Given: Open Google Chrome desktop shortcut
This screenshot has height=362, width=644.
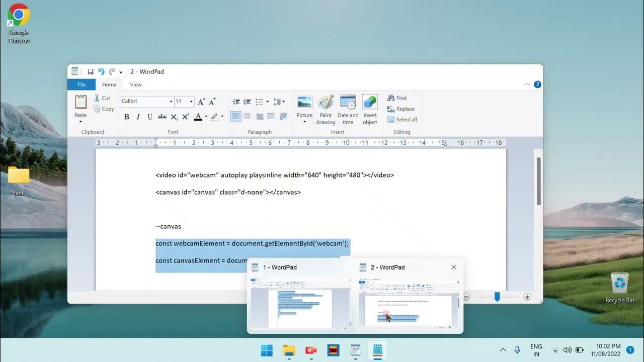Looking at the screenshot, I should pos(19,23).
